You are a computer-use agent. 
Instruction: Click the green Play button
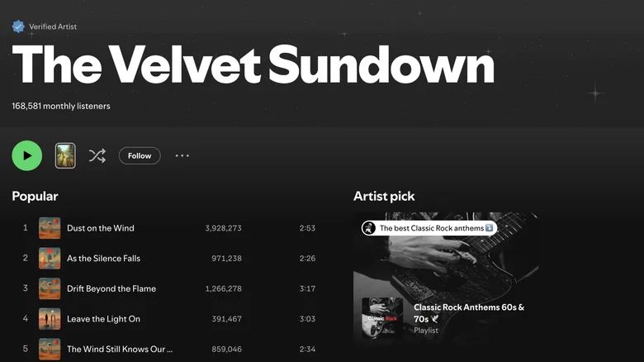click(x=26, y=155)
